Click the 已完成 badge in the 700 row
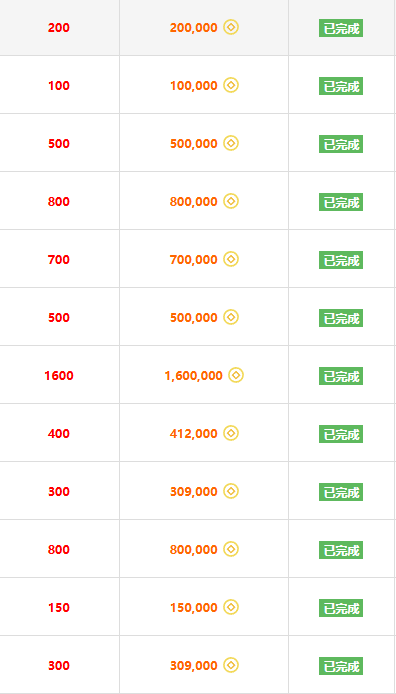Viewport: 396px width, 694px height. point(341,260)
